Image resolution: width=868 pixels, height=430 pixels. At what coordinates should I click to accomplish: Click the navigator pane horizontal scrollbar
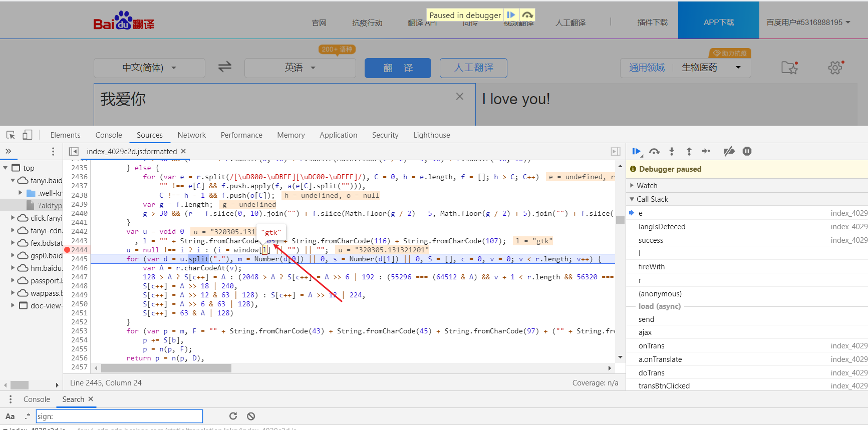(x=20, y=385)
